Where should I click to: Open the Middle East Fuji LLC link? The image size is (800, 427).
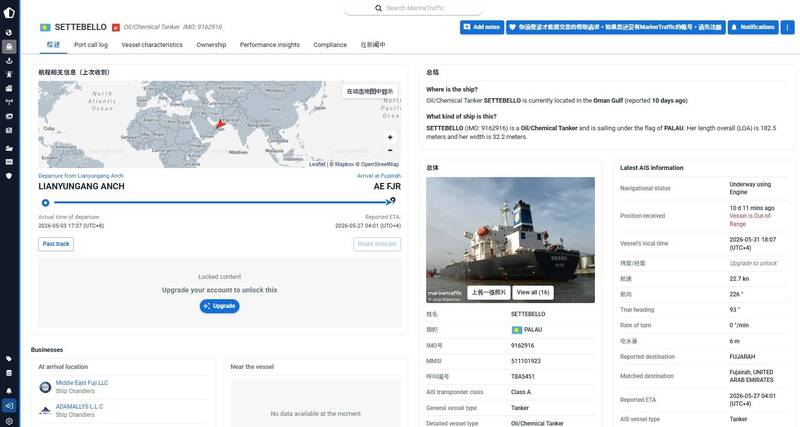pyautogui.click(x=82, y=383)
